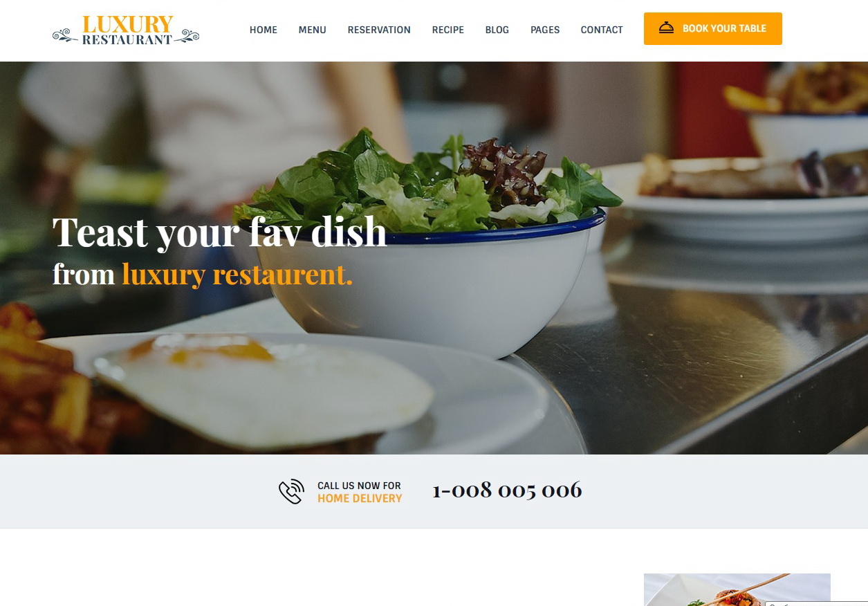Open the Home nav item
The image size is (868, 606).
coord(264,30)
